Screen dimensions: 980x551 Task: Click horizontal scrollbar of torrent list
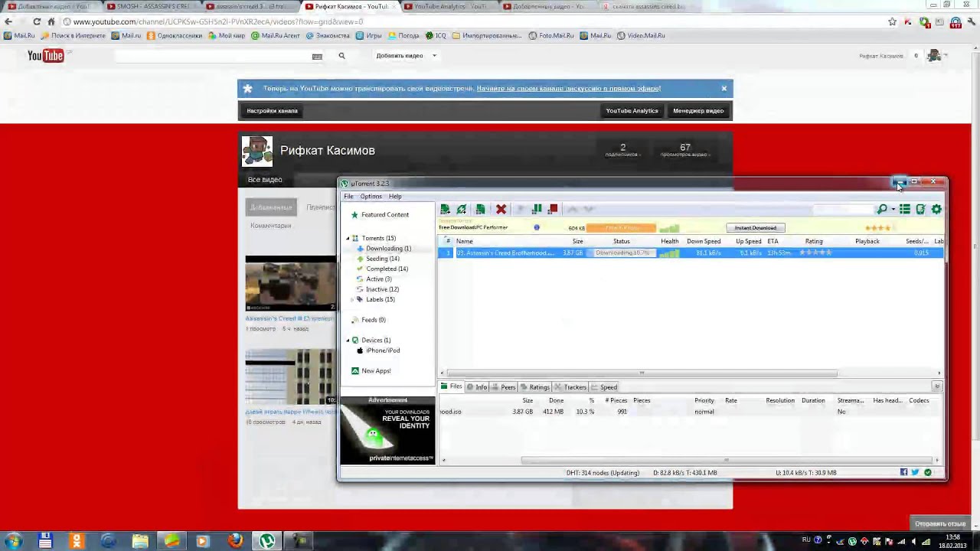(642, 373)
